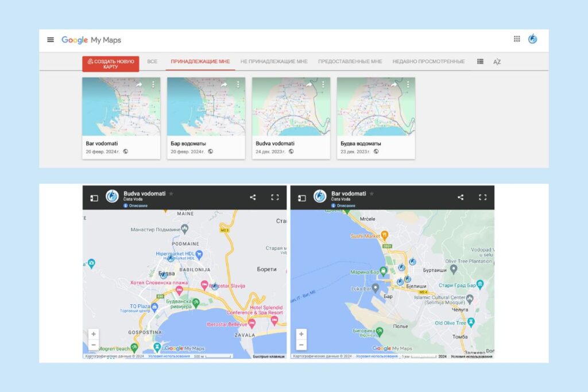Click the vodomat marker near Iberostar Slavija
Screen dimensions: 588x392
coord(215,287)
